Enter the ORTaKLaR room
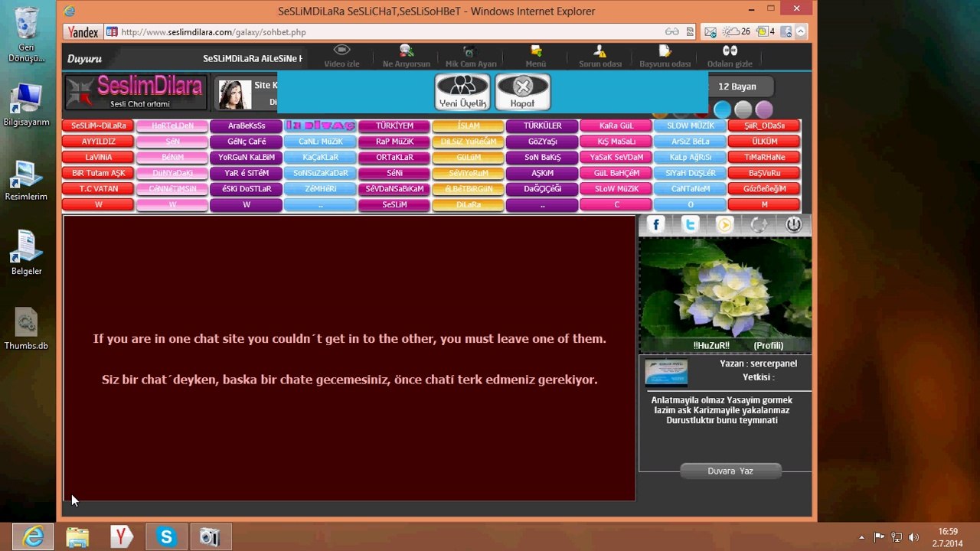Image resolution: width=980 pixels, height=551 pixels. [394, 157]
